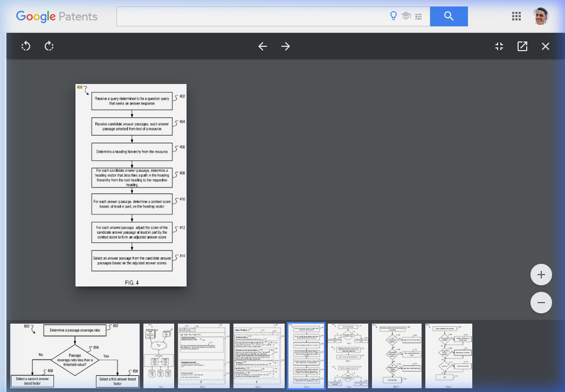The width and height of the screenshot is (565, 392).
Task: Click the lightbulb icon in the search bar
Action: pos(394,16)
